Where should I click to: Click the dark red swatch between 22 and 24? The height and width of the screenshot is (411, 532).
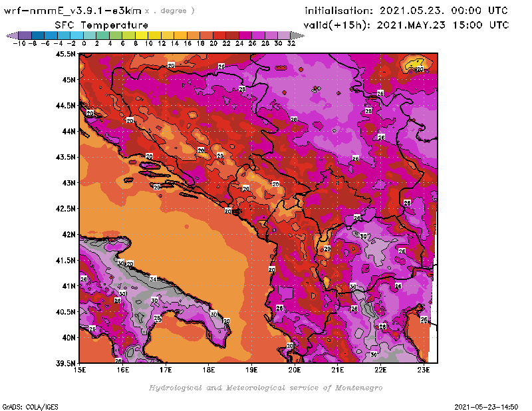point(232,35)
